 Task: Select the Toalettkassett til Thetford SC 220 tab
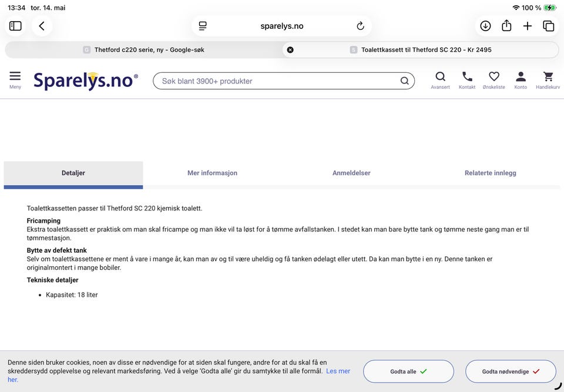pos(421,50)
